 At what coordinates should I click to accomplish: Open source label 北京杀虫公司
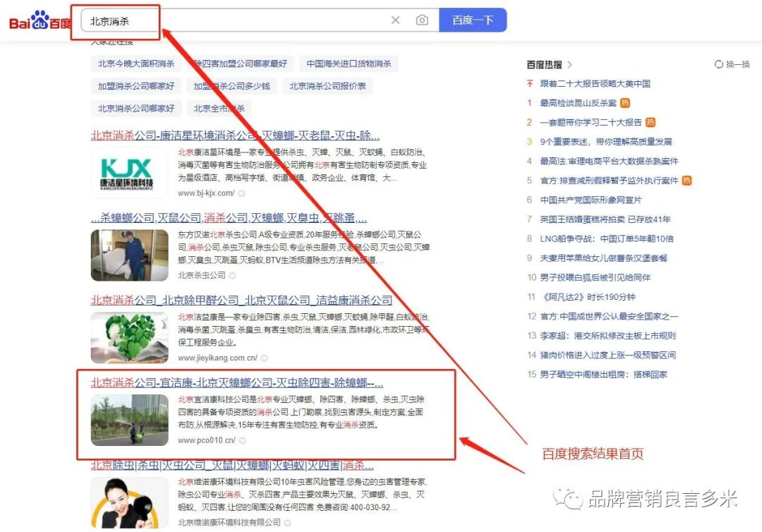coord(202,275)
